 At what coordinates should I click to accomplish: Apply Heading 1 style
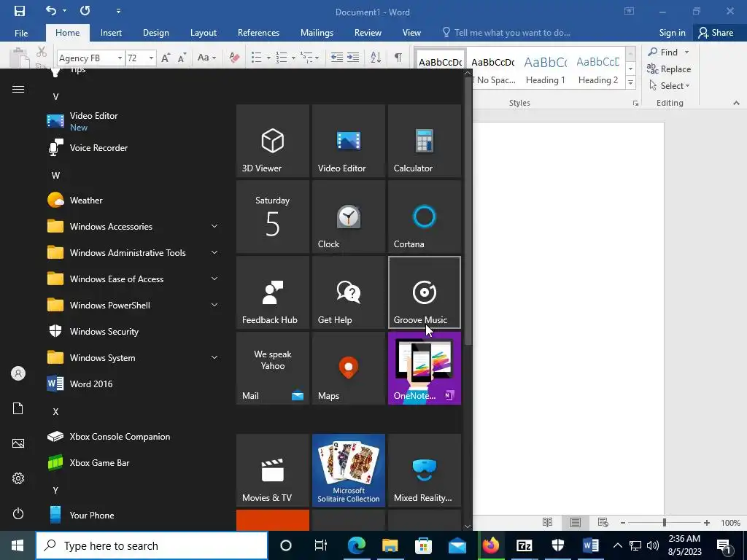tap(546, 69)
